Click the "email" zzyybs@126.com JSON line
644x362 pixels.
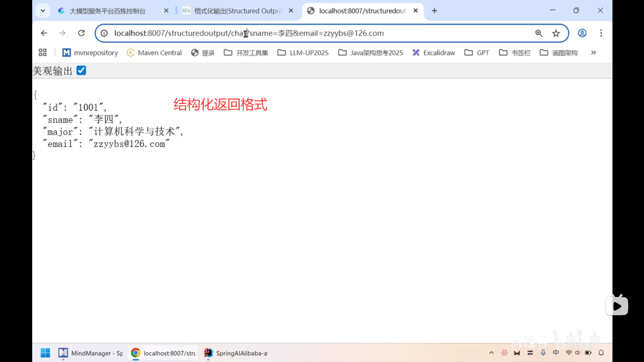tap(106, 144)
